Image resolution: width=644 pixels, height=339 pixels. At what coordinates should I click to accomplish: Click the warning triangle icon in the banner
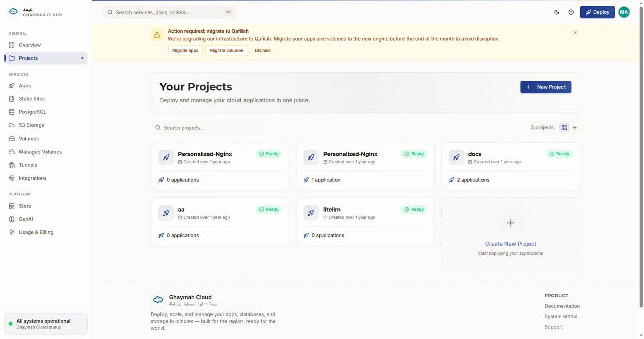[157, 35]
